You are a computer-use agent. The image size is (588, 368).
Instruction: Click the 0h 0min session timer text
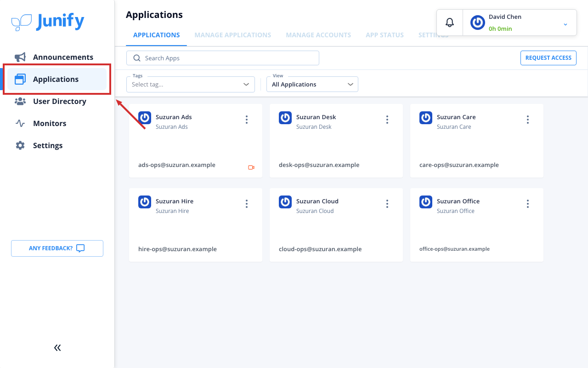click(x=500, y=29)
